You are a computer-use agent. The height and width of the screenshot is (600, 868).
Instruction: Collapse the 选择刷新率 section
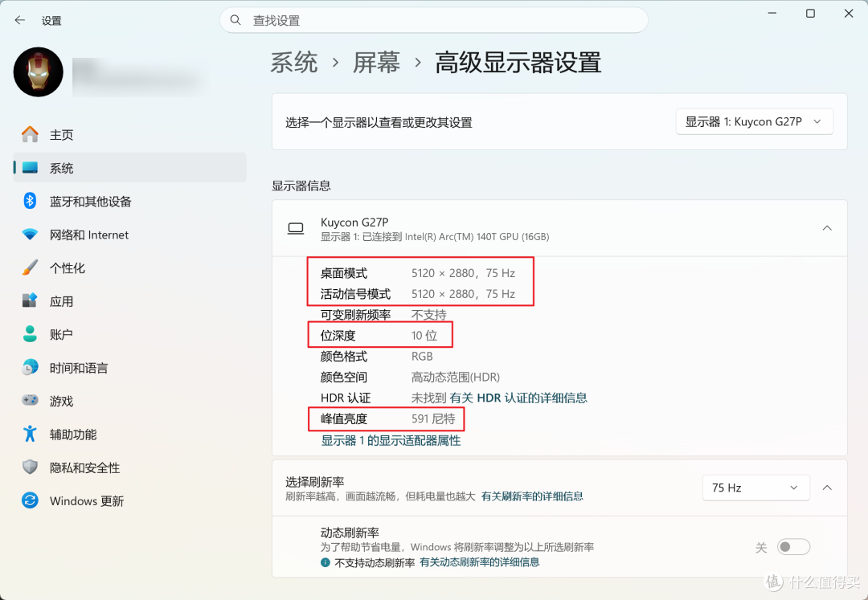(x=827, y=488)
